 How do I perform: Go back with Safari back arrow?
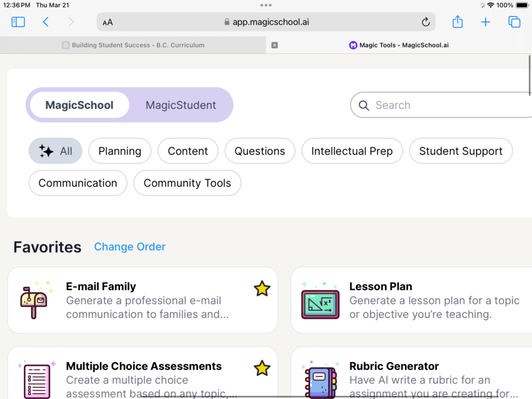pos(46,22)
